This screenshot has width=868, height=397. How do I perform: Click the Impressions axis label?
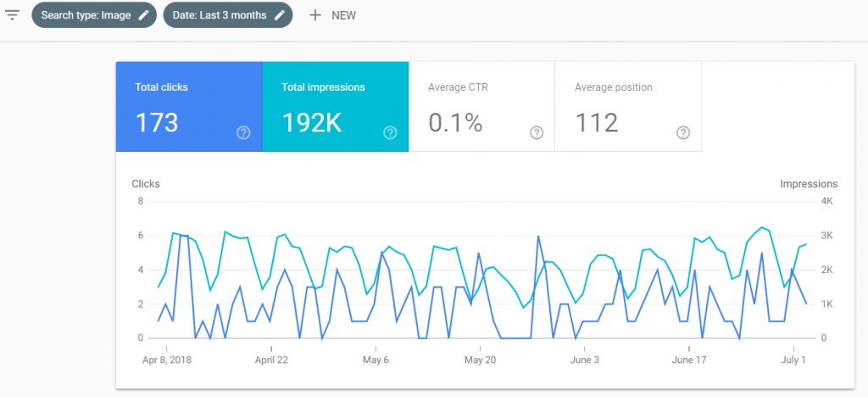(x=808, y=183)
